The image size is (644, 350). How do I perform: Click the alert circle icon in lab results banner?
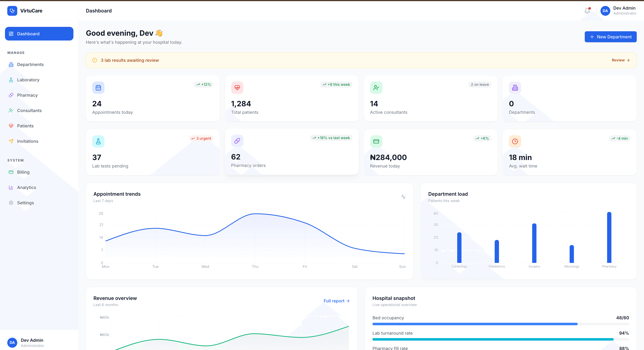[94, 60]
